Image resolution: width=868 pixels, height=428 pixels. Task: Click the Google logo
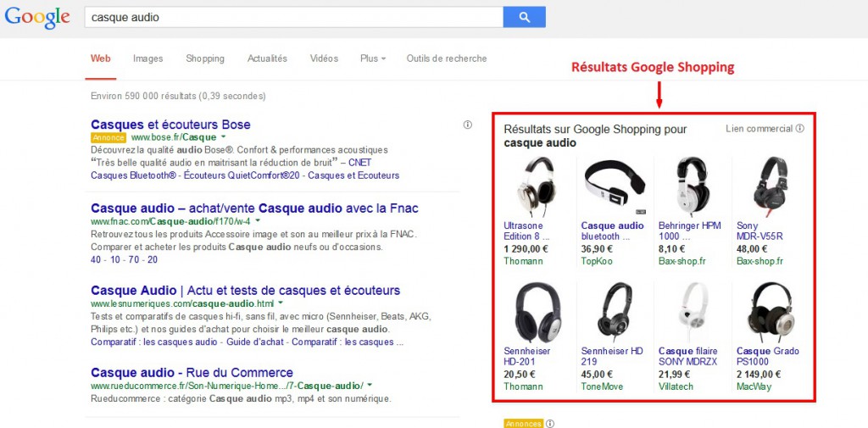[37, 17]
